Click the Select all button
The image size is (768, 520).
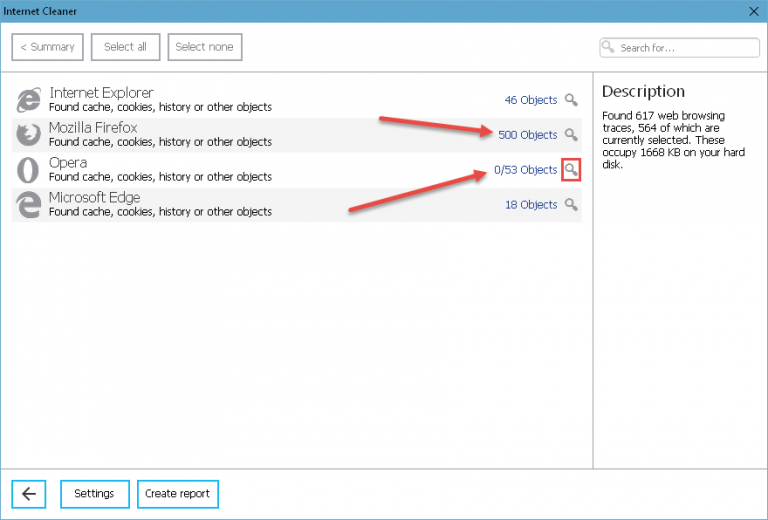pyautogui.click(x=125, y=47)
